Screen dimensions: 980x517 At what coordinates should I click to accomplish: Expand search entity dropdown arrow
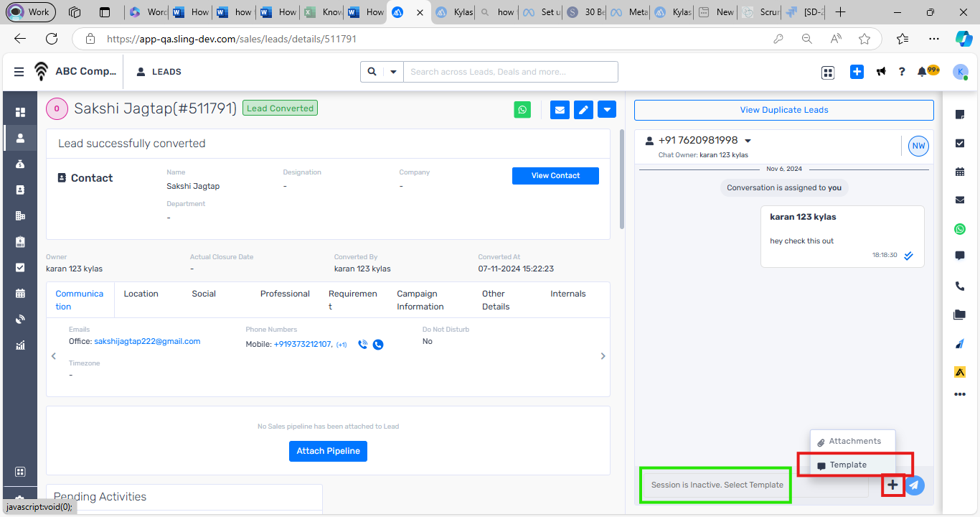(x=393, y=72)
